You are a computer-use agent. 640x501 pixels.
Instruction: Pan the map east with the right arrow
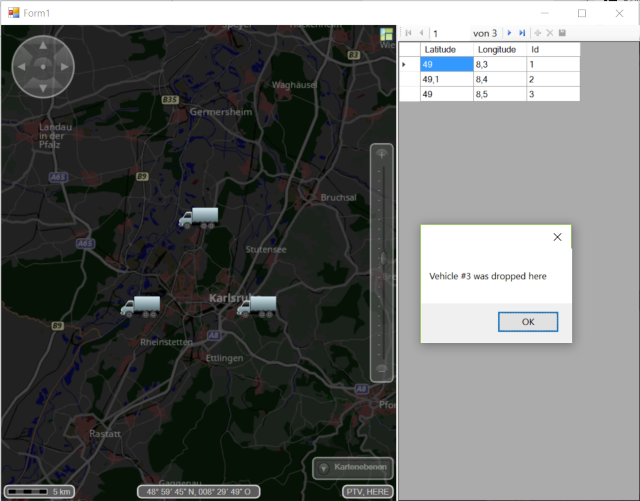[64, 67]
